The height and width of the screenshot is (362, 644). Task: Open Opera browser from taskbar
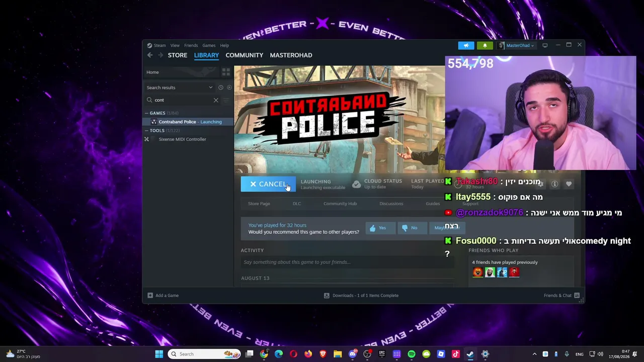click(293, 354)
